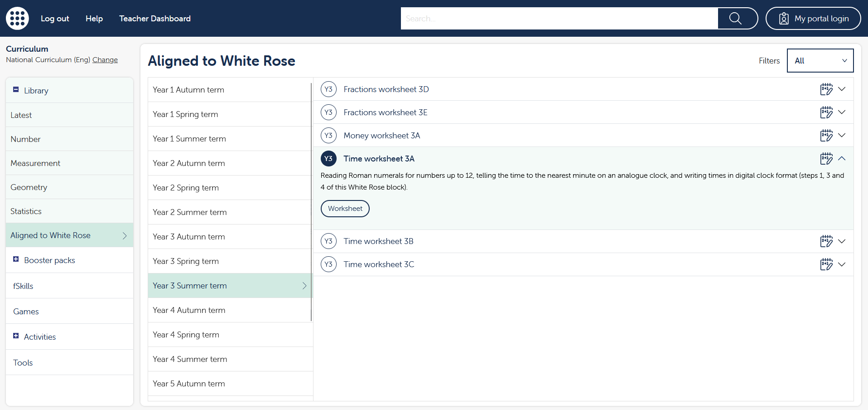Click the term list scrollbar
This screenshot has width=868, height=410.
[x=311, y=202]
